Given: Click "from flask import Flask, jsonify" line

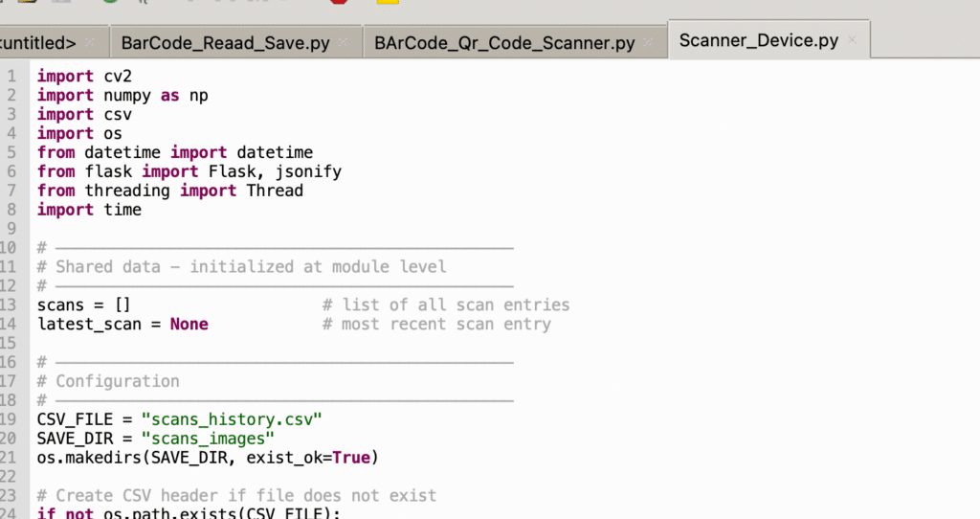Looking at the screenshot, I should tap(189, 172).
